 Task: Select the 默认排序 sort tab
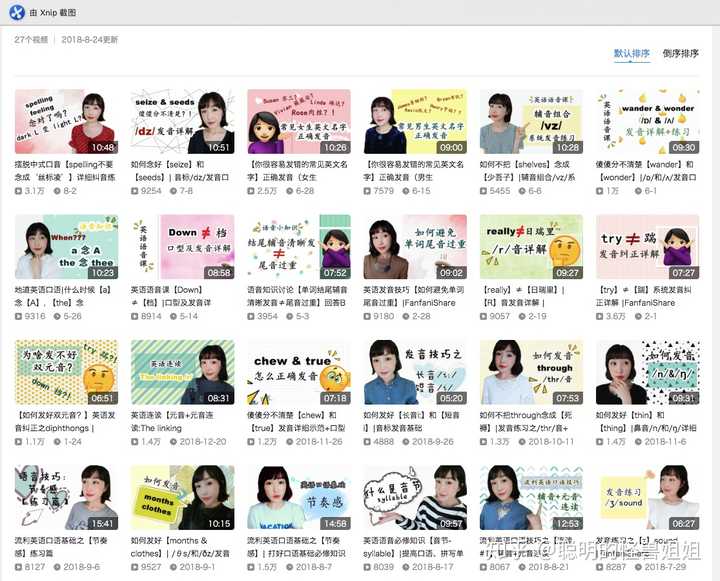point(632,53)
